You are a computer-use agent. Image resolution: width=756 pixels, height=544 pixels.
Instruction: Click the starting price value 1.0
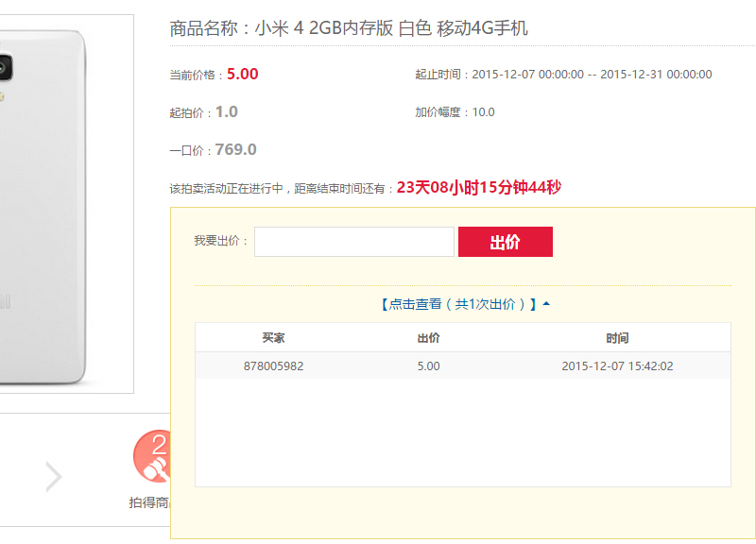pos(227,111)
